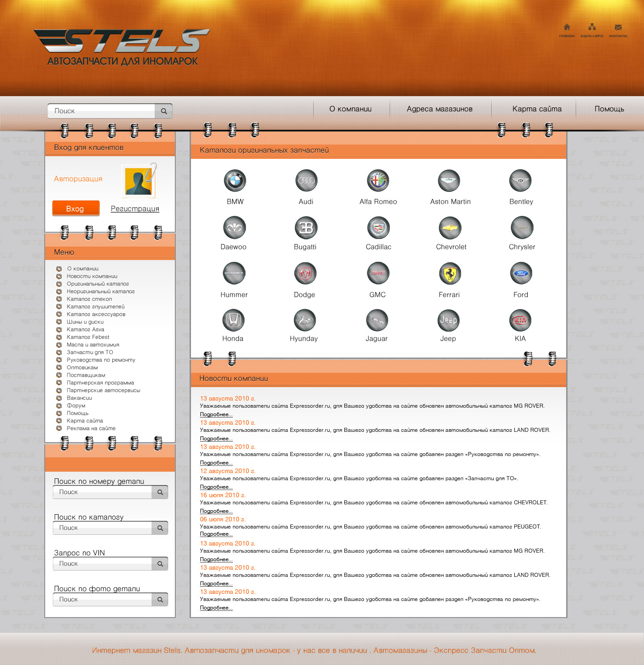Open the Bentley catalog icon
The height and width of the screenshot is (665, 644).
[521, 181]
